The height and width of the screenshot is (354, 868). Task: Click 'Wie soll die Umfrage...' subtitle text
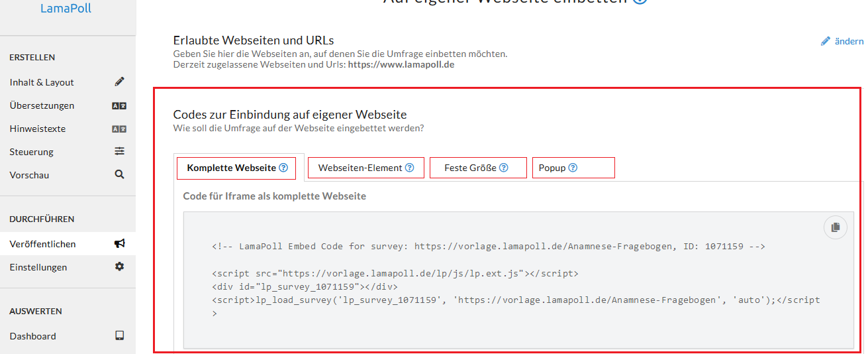299,128
